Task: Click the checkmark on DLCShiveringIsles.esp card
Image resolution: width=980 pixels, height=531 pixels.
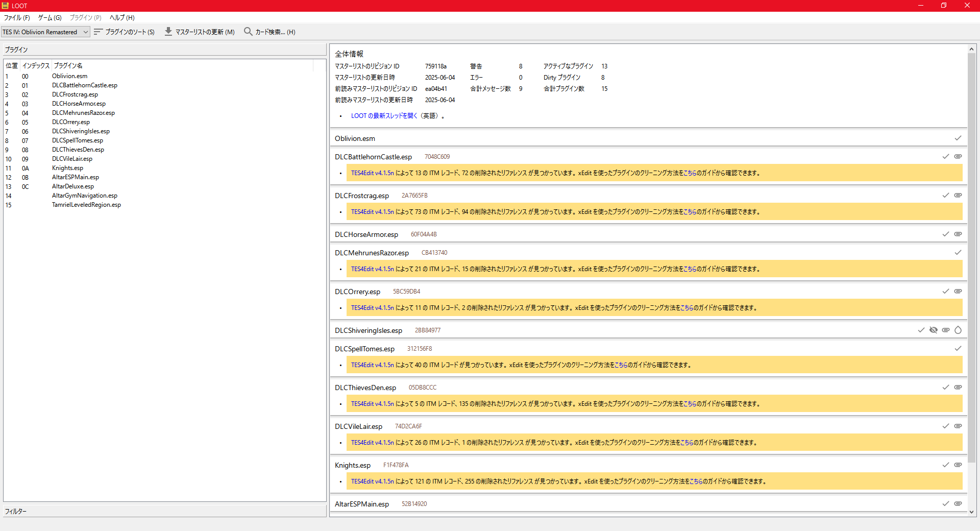Action: pos(921,330)
